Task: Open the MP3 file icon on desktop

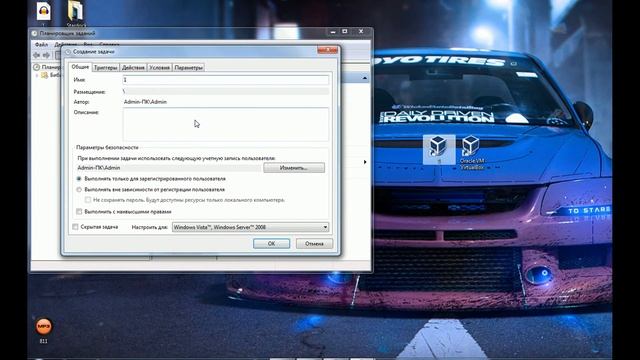Action: pyautogui.click(x=44, y=330)
